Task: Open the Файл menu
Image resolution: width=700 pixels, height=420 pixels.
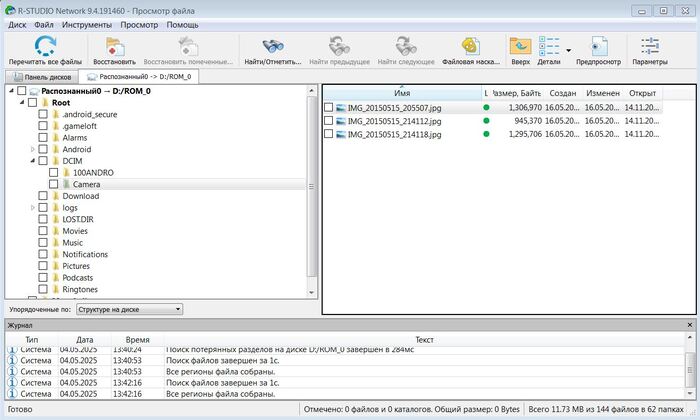Action: (x=44, y=25)
